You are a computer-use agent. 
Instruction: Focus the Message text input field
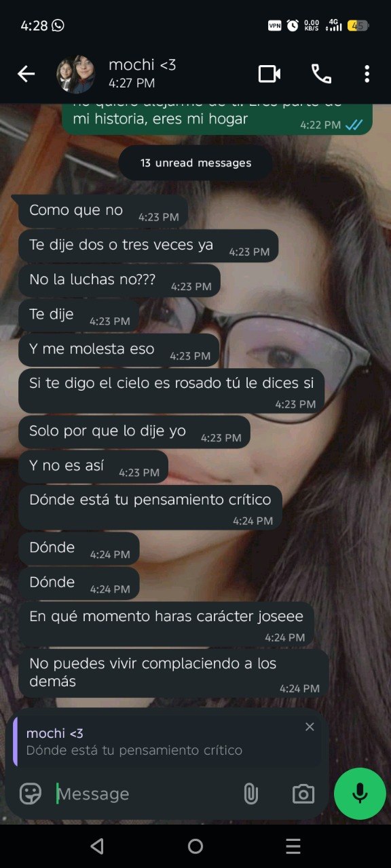click(146, 793)
